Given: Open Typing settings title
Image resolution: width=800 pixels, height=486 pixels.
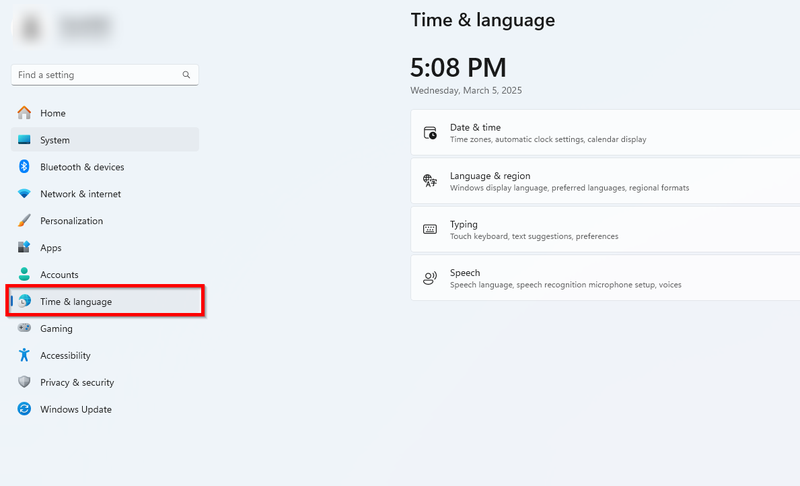Looking at the screenshot, I should pyautogui.click(x=464, y=224).
